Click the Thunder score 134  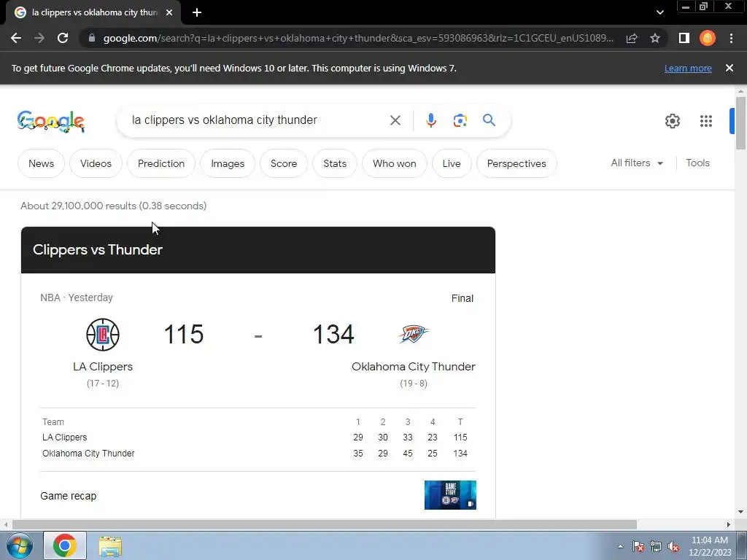point(333,334)
